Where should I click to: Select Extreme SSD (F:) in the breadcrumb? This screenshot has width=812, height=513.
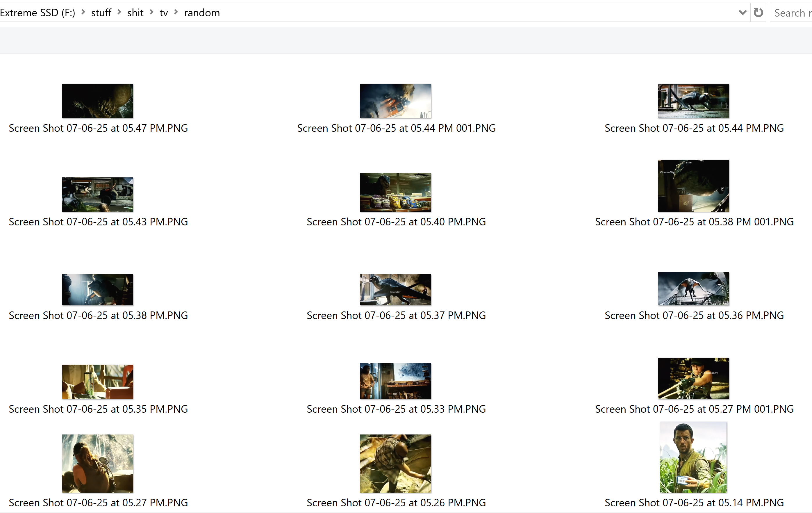[38, 13]
